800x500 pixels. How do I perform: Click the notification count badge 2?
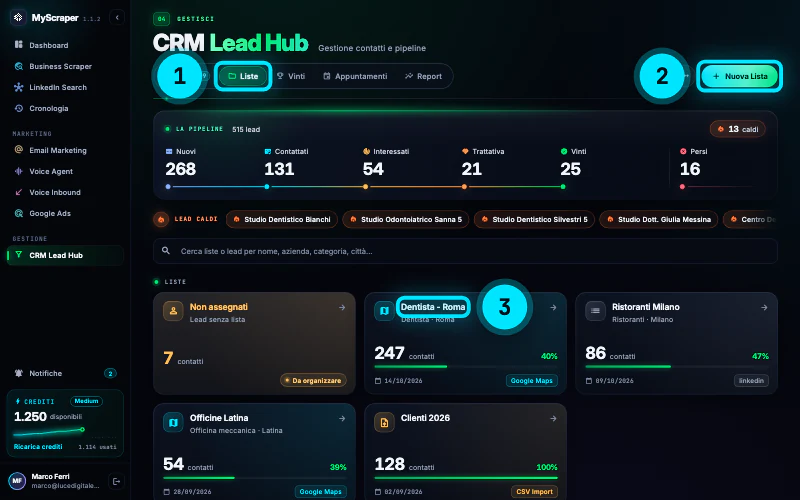(110, 373)
